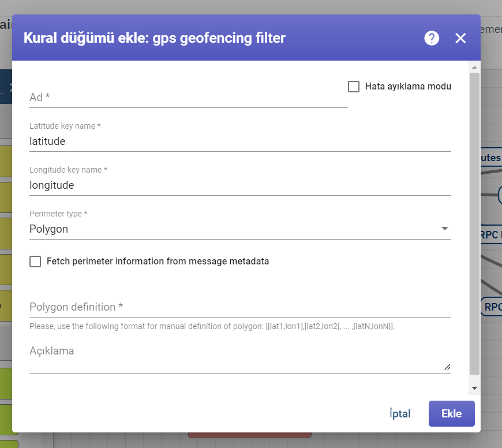Confirm with the Ekle button
Image resolution: width=502 pixels, height=448 pixels.
coord(451,413)
